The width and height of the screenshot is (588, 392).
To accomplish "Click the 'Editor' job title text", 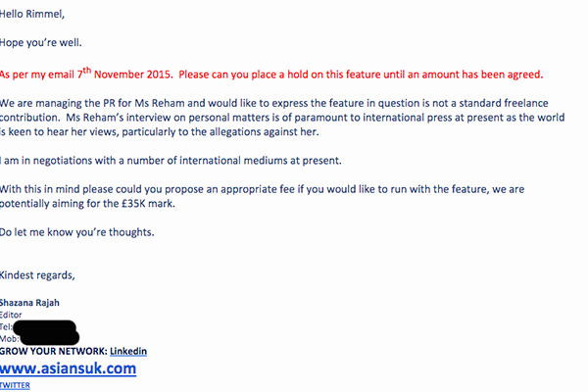I will point(11,315).
